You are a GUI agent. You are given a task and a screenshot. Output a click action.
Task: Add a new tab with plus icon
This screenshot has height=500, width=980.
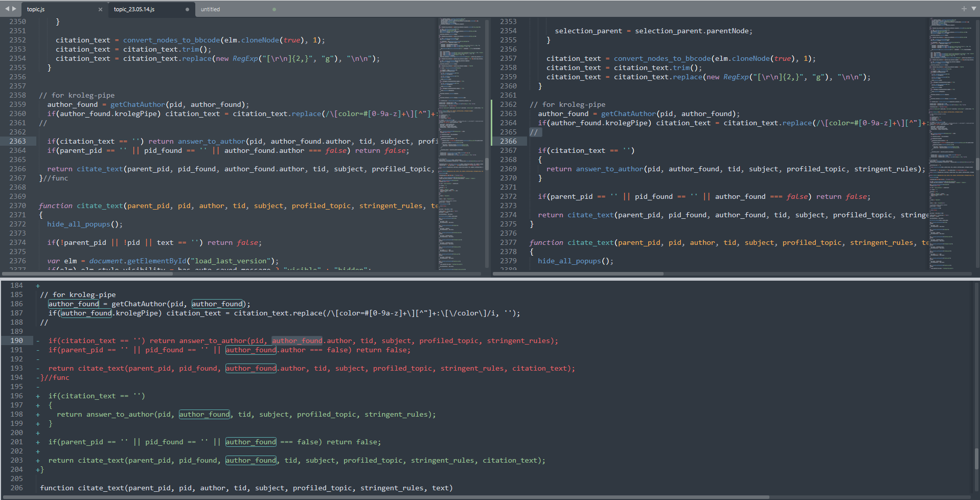pos(964,9)
